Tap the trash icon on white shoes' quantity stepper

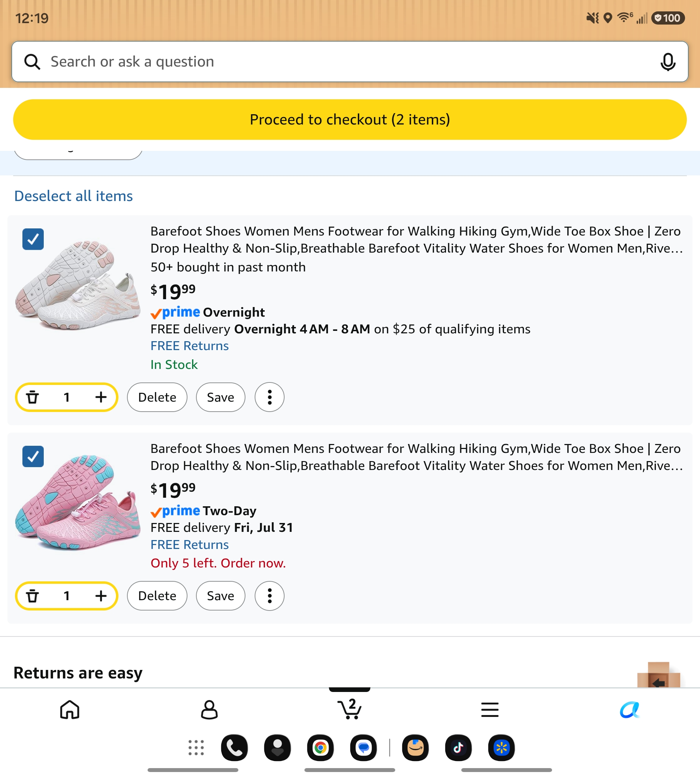pyautogui.click(x=33, y=397)
